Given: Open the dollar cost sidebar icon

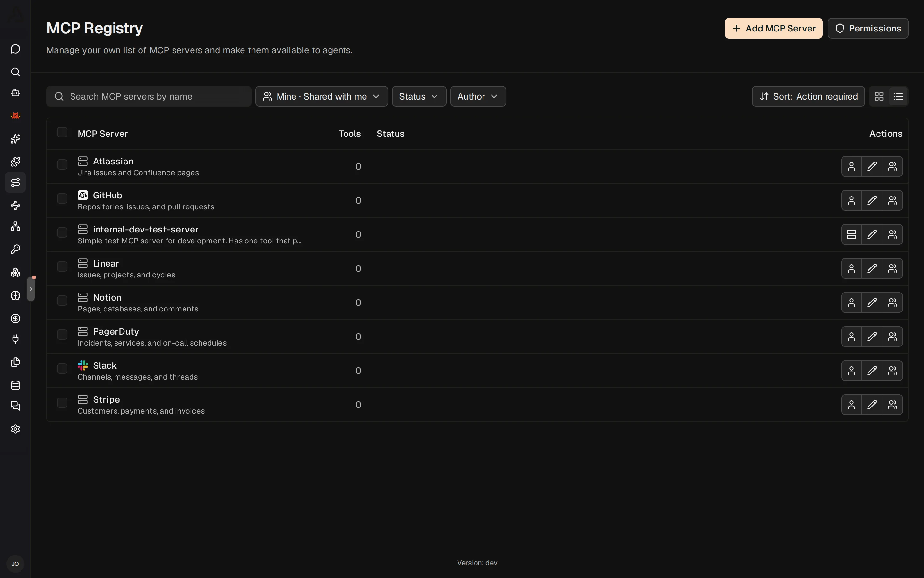Looking at the screenshot, I should 15,319.
